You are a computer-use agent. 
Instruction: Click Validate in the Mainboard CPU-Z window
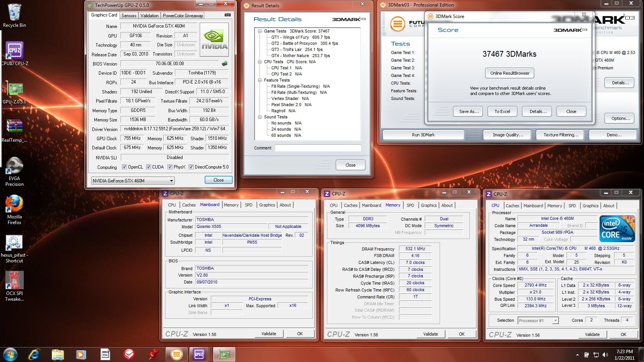[x=269, y=334]
